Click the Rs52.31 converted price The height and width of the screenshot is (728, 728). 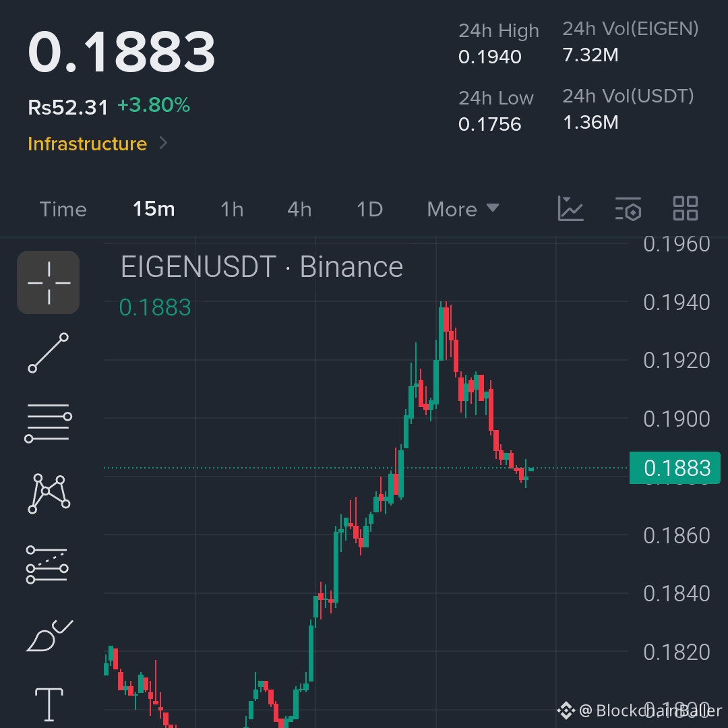tap(68, 108)
